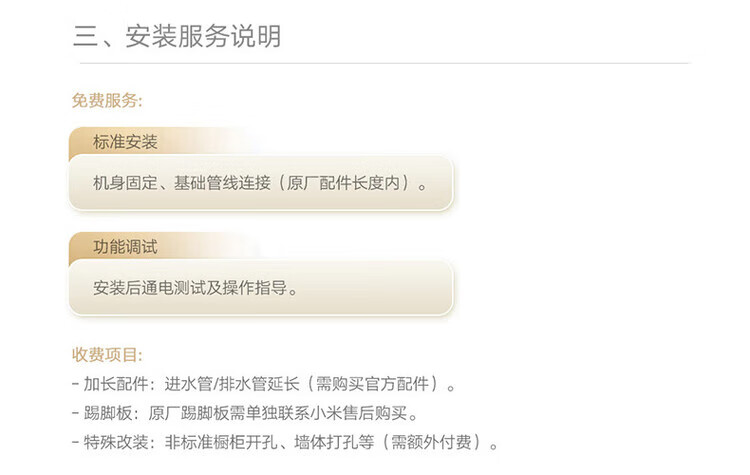
Task: Open the 标准安装 tab header
Action: (125, 142)
